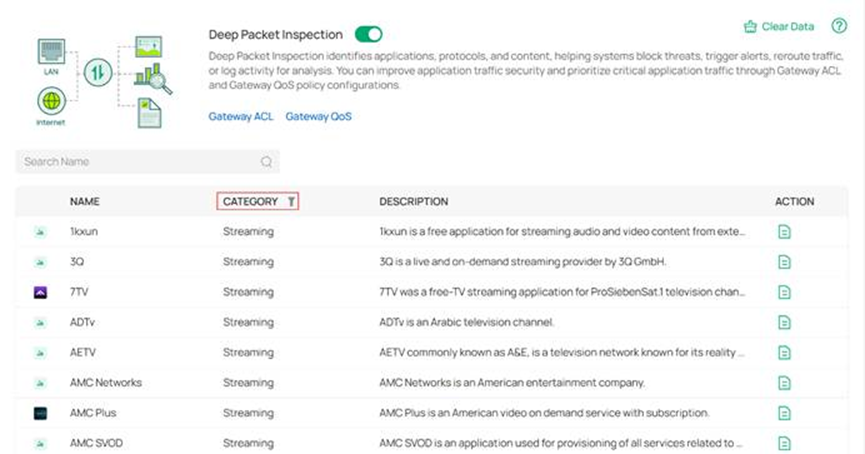The height and width of the screenshot is (454, 865).
Task: Open the Gateway QoS link
Action: click(x=318, y=116)
